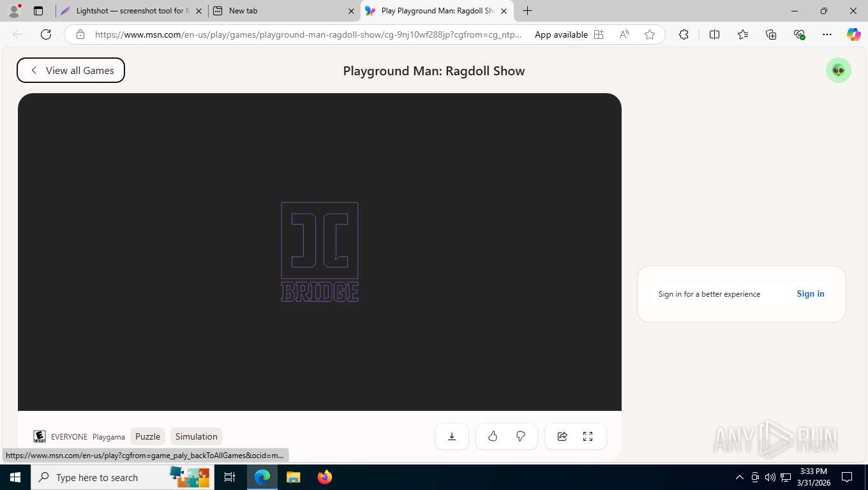The width and height of the screenshot is (868, 490).
Task: Close the New tab tab
Action: 351,11
